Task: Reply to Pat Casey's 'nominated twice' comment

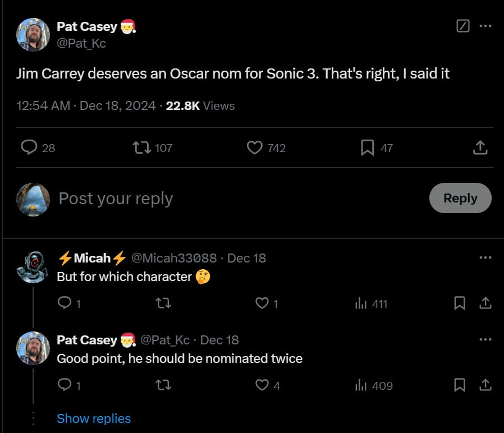Action: coord(65,385)
